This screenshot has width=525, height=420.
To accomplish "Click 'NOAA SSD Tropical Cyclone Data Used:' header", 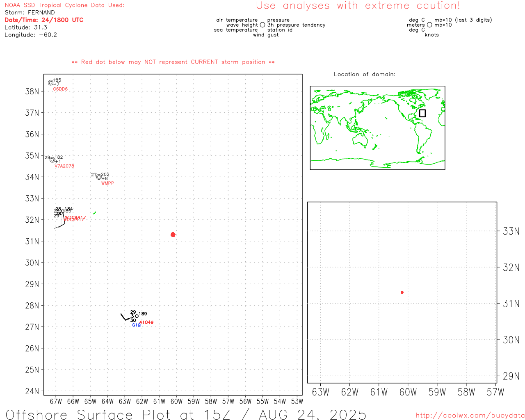I will [x=64, y=5].
